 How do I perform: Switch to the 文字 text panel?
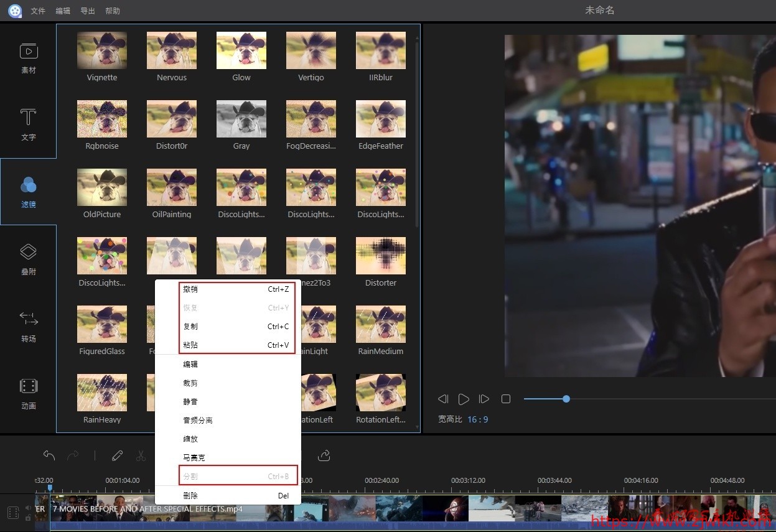click(29, 124)
